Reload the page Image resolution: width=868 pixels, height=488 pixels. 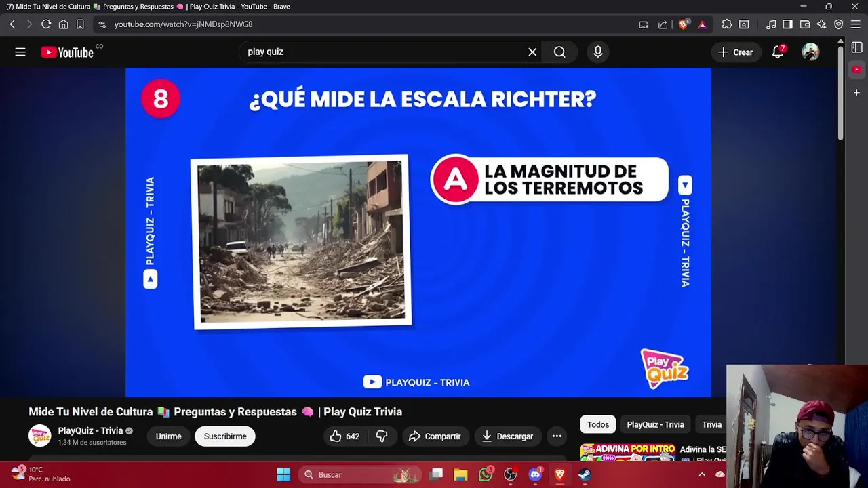click(46, 24)
